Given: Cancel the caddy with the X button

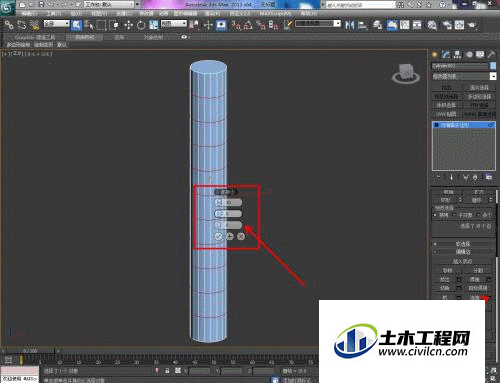Looking at the screenshot, I should (x=241, y=236).
